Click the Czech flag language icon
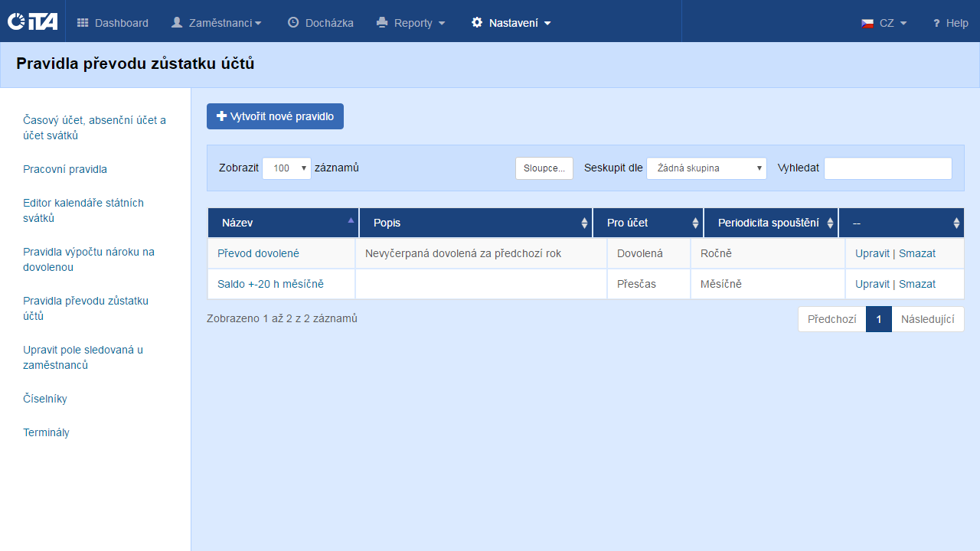Viewport: 980px width, 551px height. (867, 23)
